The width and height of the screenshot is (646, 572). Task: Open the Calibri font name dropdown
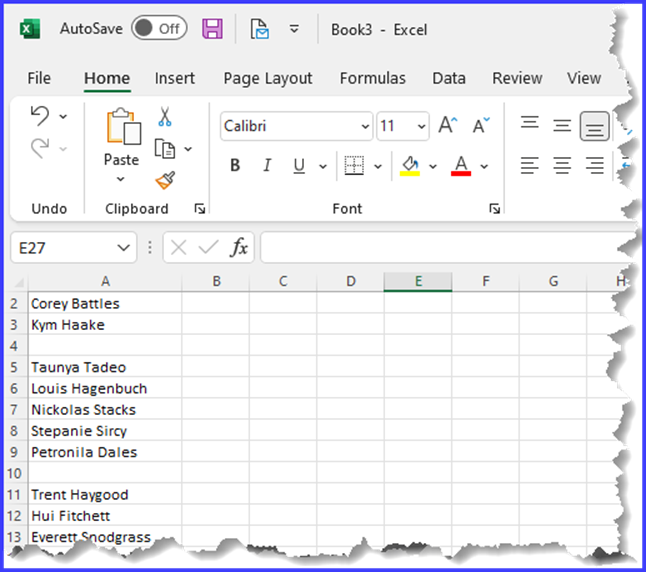pos(364,127)
